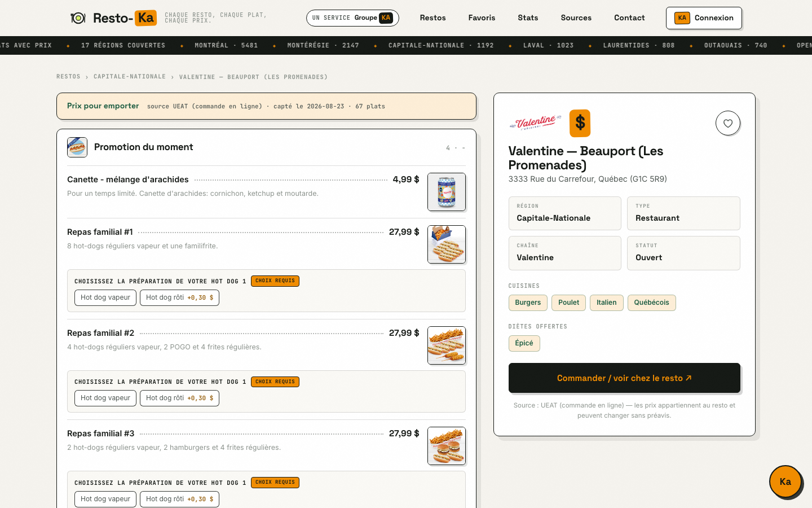Viewport: 812px width, 508px height.
Task: Select Hot dog vapeur for Repas familial #2
Action: point(105,398)
